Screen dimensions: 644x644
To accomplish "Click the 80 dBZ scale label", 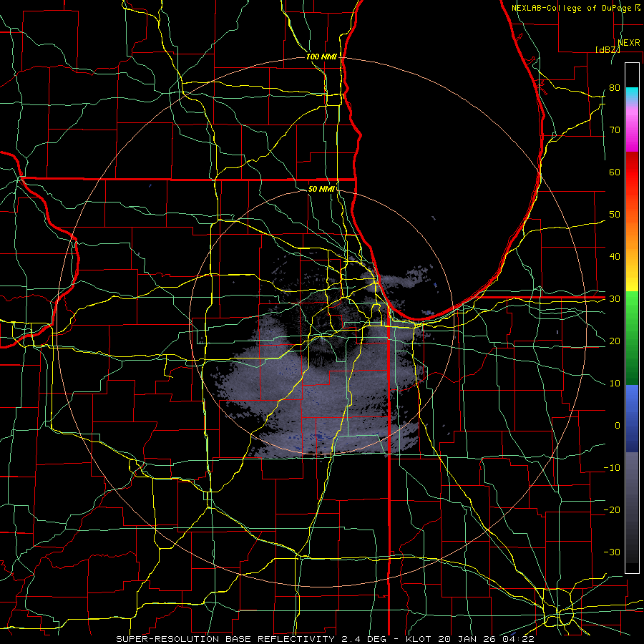I will (x=615, y=88).
